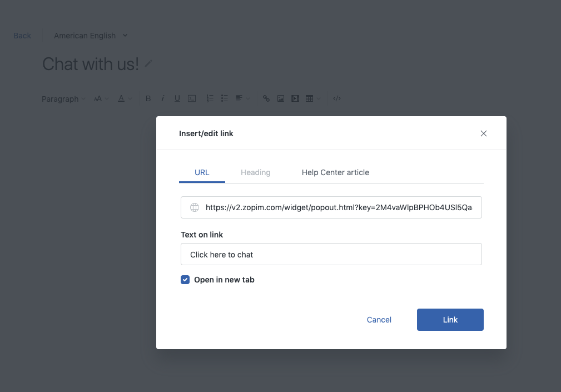Click the pencil icon beside the title
Screen dimensions: 561x392
pyautogui.click(x=148, y=64)
